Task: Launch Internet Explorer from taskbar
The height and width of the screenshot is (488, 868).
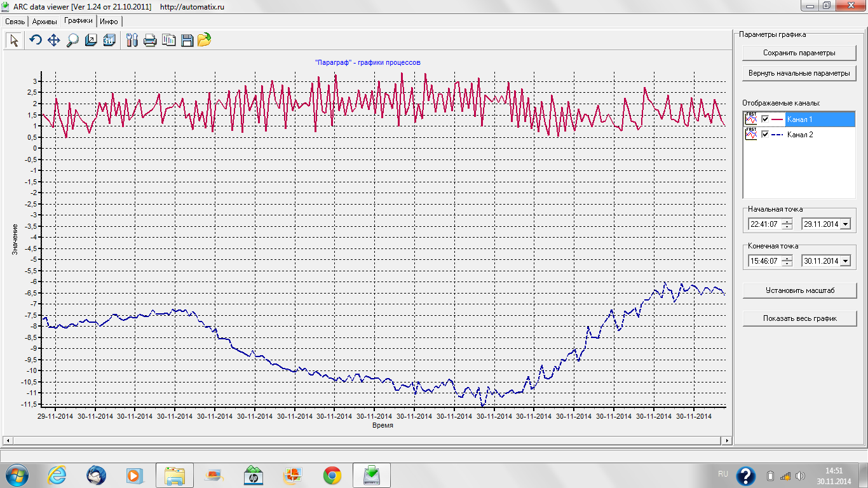Action: [x=57, y=475]
